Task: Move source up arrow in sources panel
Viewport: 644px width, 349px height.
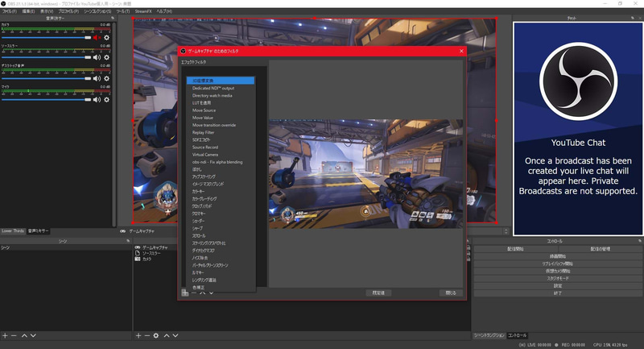Action: click(x=167, y=335)
